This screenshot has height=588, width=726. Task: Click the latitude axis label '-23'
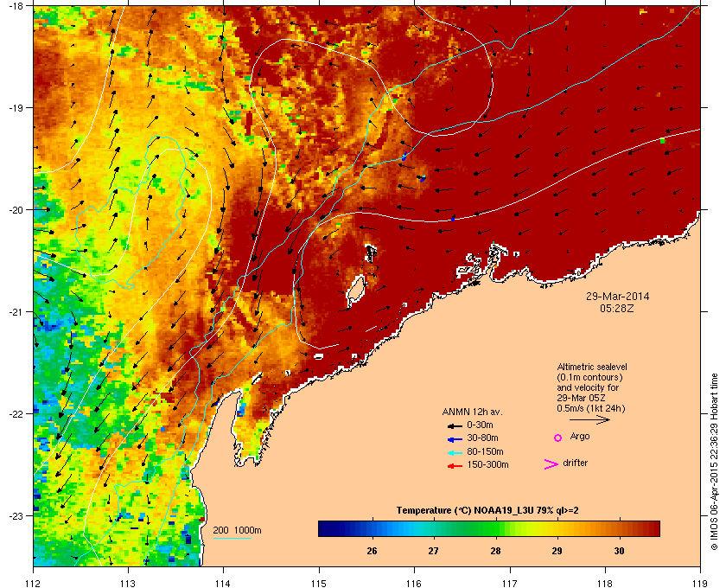point(16,515)
